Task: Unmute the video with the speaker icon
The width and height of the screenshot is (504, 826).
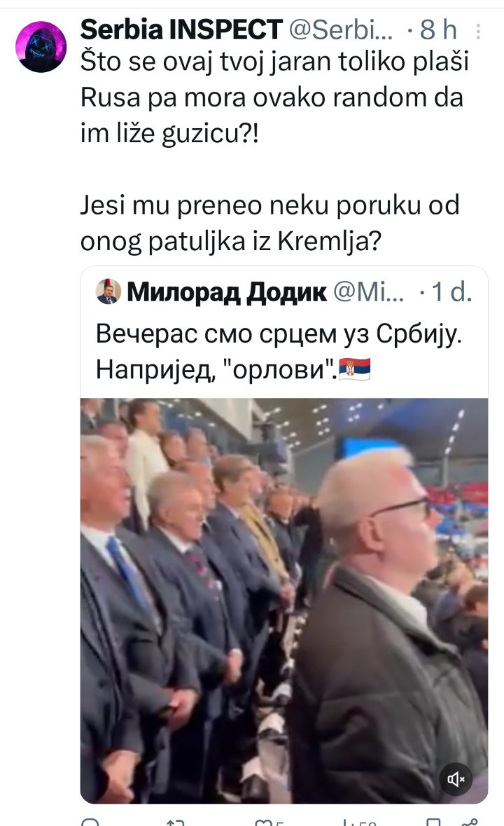Action: (x=456, y=778)
